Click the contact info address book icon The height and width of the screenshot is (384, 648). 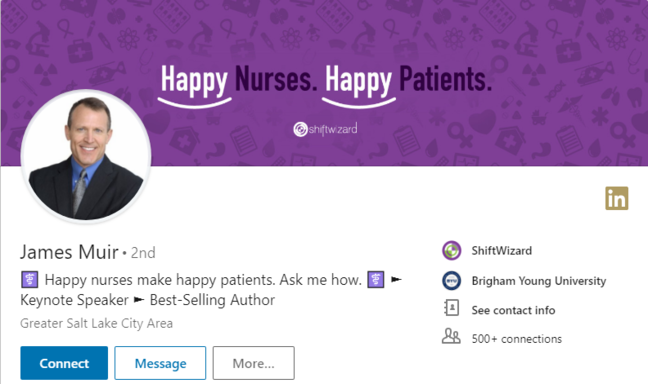[x=451, y=308]
